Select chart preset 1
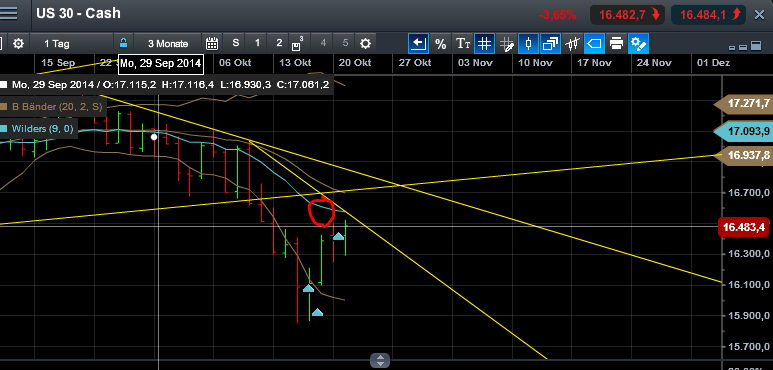 tap(257, 43)
